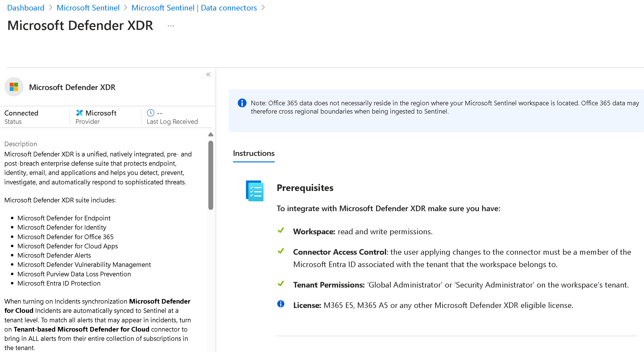Viewport: 644px width, 352px height.
Task: Switch to the Instructions tab
Action: 254,153
